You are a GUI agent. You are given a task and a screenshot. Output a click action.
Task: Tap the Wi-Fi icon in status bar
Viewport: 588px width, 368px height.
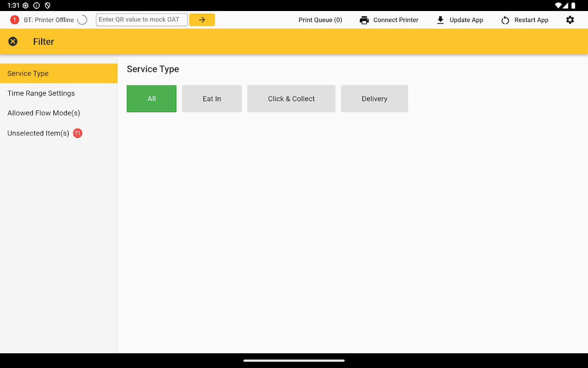(x=559, y=6)
